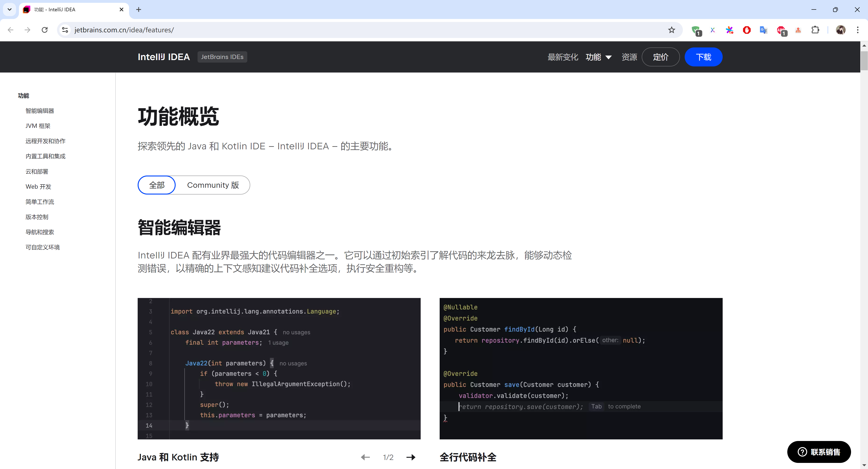868x469 pixels.
Task: Switch filter to Community 版
Action: pos(213,185)
